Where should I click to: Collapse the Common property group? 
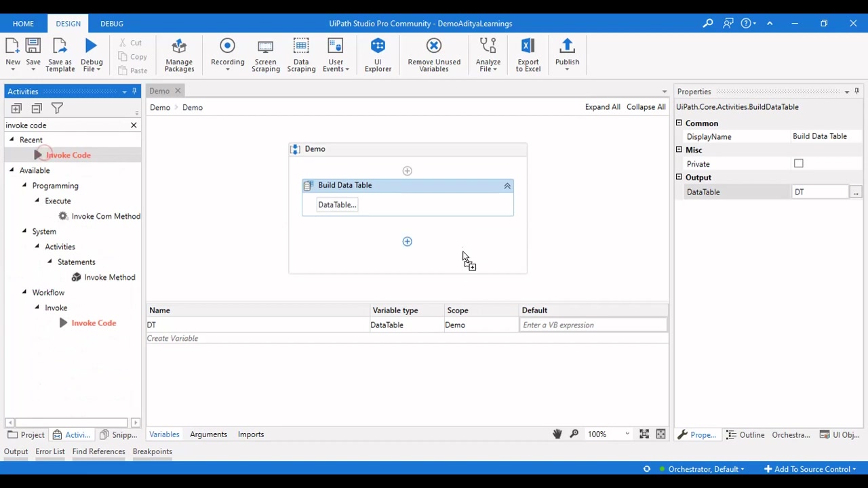679,123
